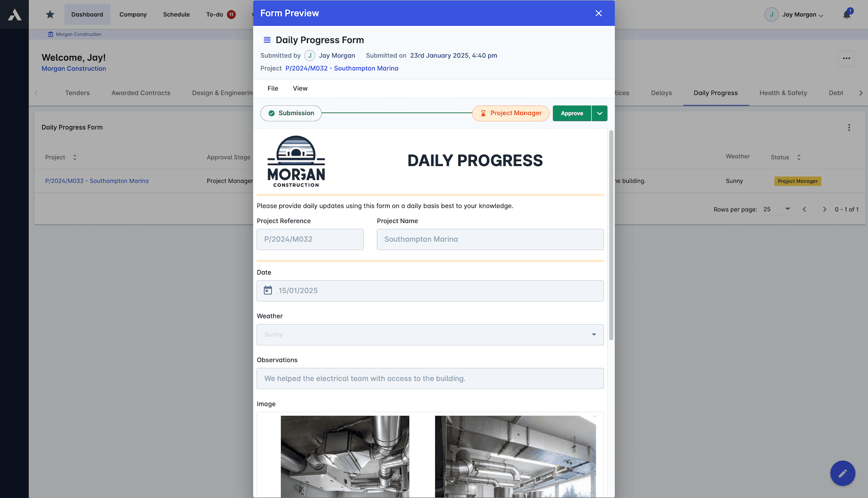Expand the Approve button's dropdown arrow
The image size is (868, 498).
(599, 113)
